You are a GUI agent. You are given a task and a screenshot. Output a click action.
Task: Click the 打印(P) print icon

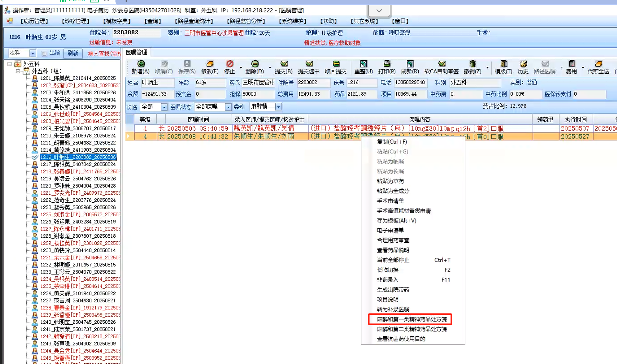[387, 64]
